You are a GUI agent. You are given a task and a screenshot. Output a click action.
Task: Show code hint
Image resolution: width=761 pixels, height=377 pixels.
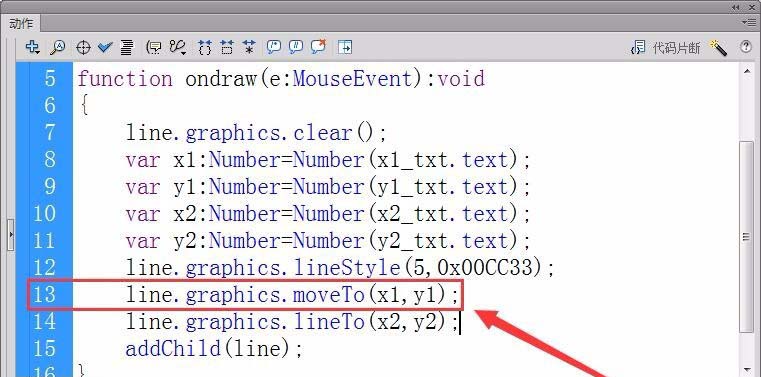pos(154,47)
